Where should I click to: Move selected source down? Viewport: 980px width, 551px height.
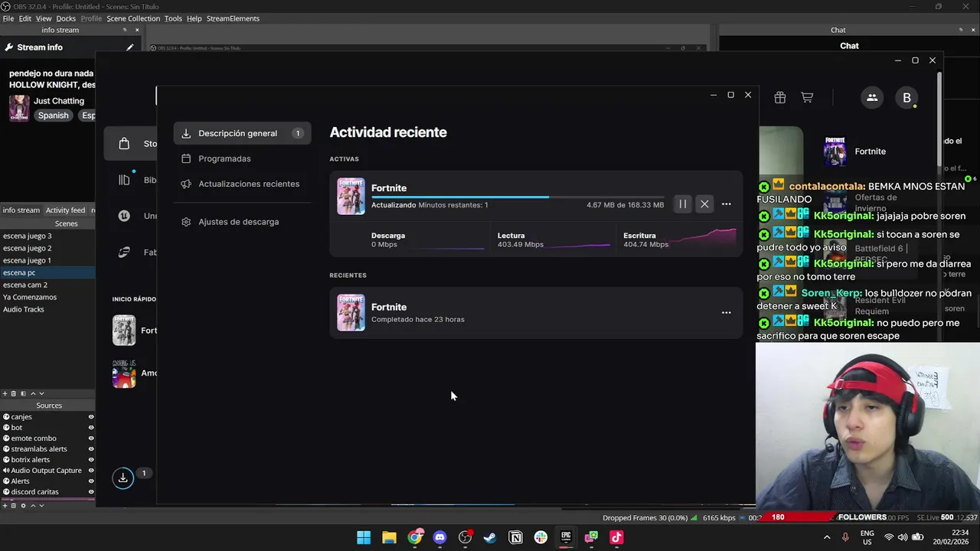click(41, 505)
